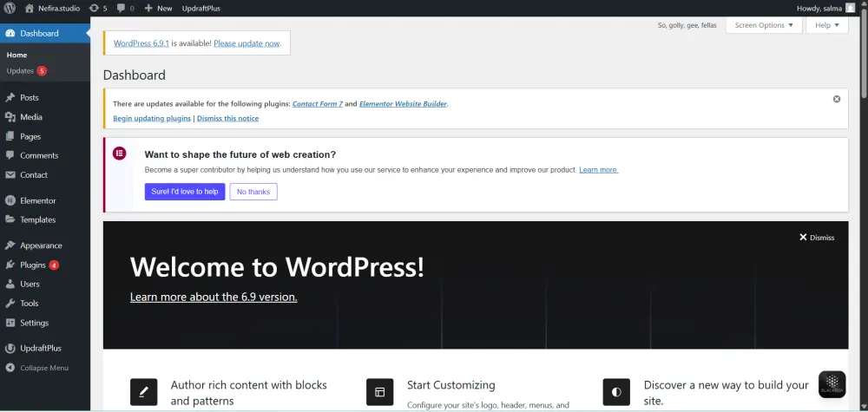Click the Tools wrench icon

pos(10,303)
